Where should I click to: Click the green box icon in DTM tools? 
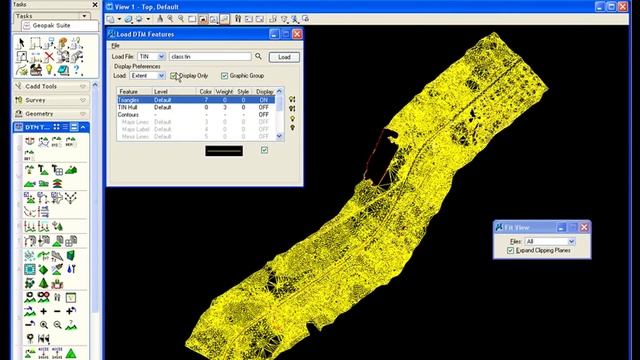tap(71, 256)
